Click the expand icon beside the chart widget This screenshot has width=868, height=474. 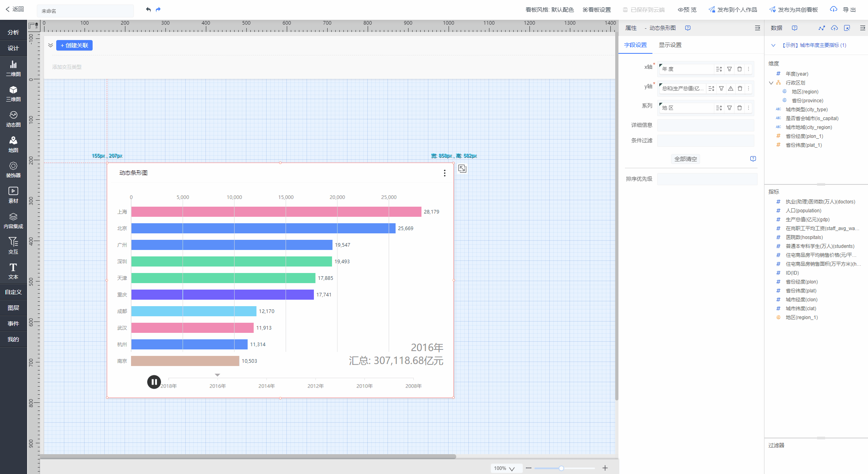(x=462, y=169)
